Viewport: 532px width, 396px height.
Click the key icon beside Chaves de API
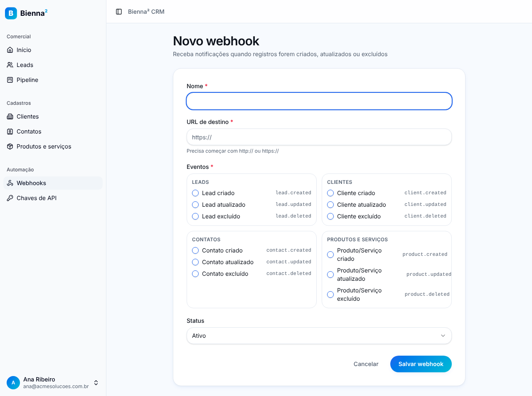(10, 198)
